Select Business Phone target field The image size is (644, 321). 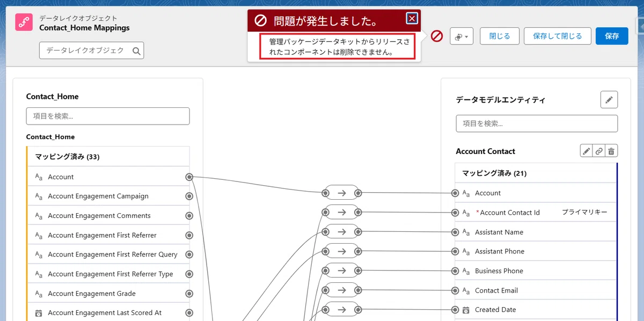click(x=536, y=271)
